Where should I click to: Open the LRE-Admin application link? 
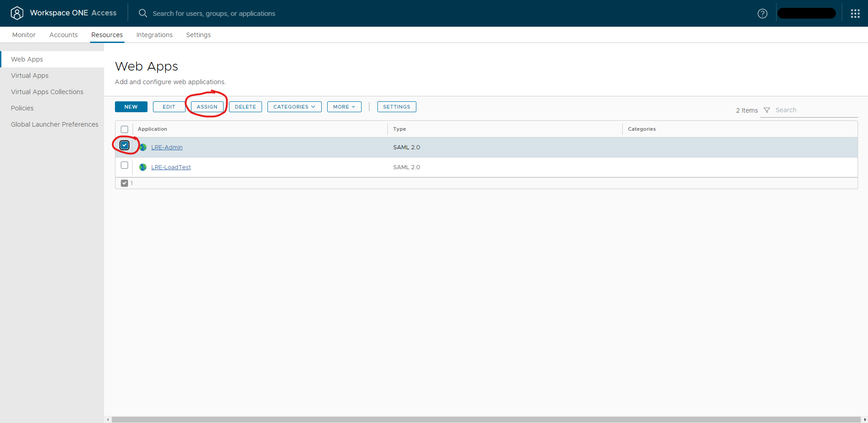coord(167,147)
